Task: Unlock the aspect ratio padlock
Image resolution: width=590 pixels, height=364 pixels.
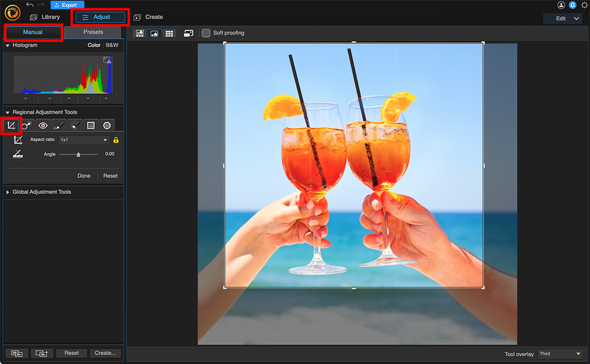Action: (x=115, y=139)
